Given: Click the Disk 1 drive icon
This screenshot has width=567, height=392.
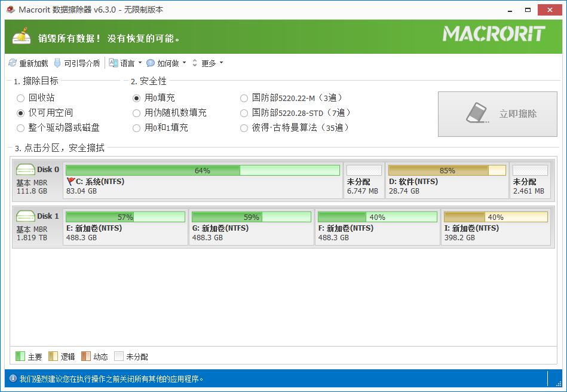Looking at the screenshot, I should tap(25, 216).
